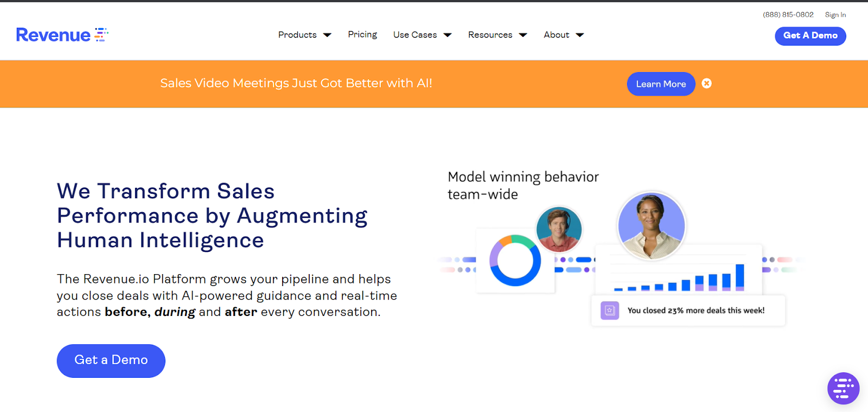Click the blue bar chart graphic

679,277
